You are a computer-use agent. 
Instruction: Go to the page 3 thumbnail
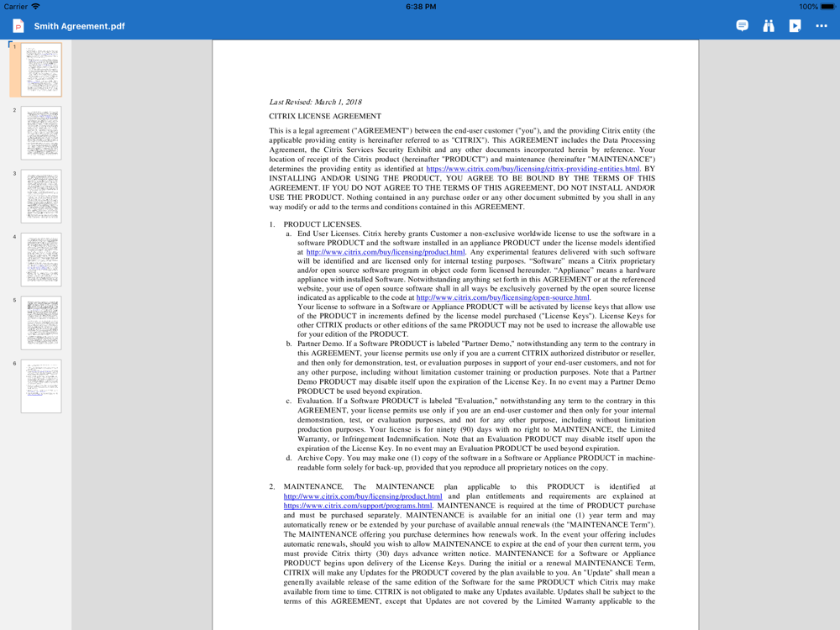[41, 196]
